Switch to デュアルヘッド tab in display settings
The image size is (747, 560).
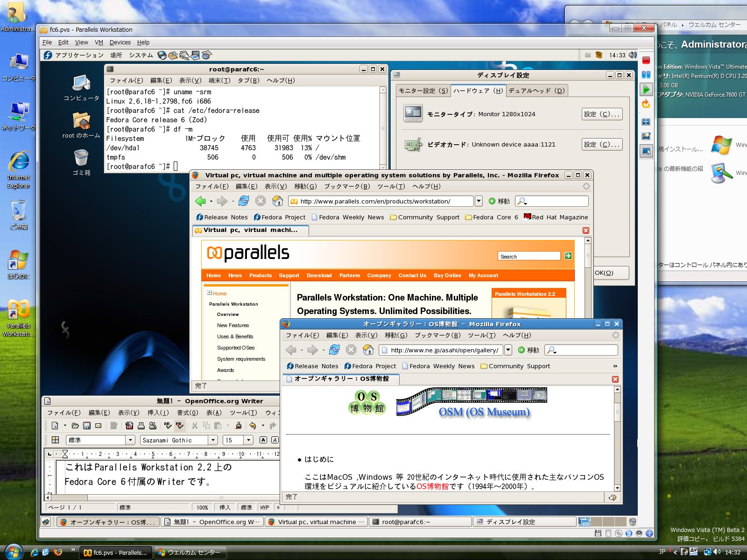click(x=536, y=91)
